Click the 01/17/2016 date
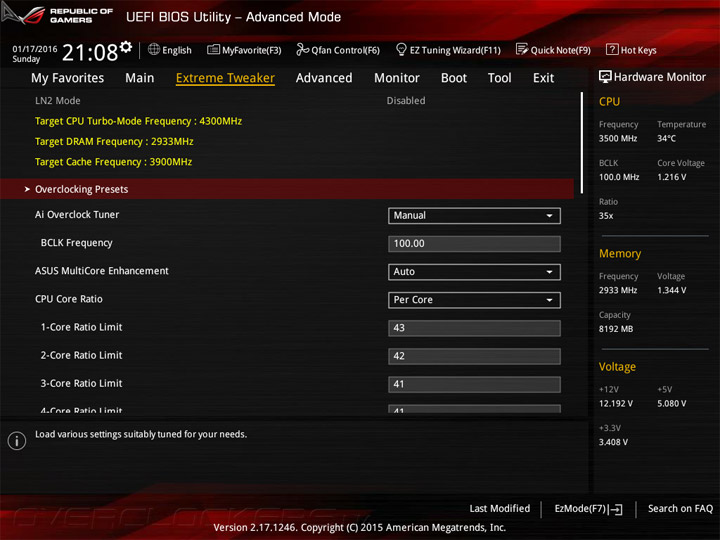Image resolution: width=720 pixels, height=540 pixels. point(34,49)
